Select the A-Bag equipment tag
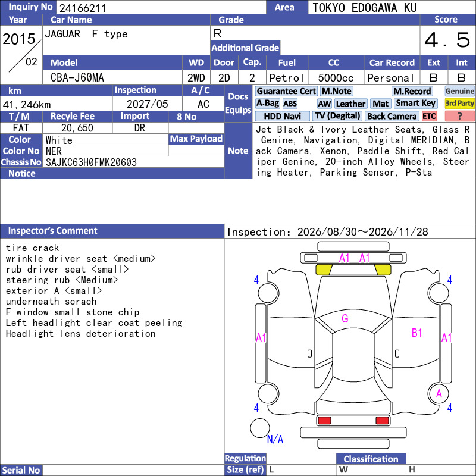 point(267,103)
